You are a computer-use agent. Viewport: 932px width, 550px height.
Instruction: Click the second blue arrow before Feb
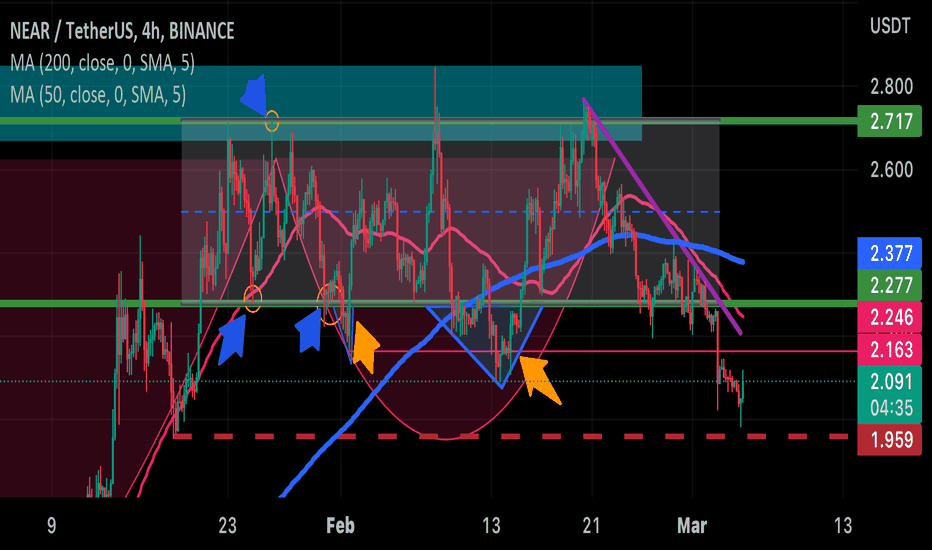pyautogui.click(x=309, y=330)
